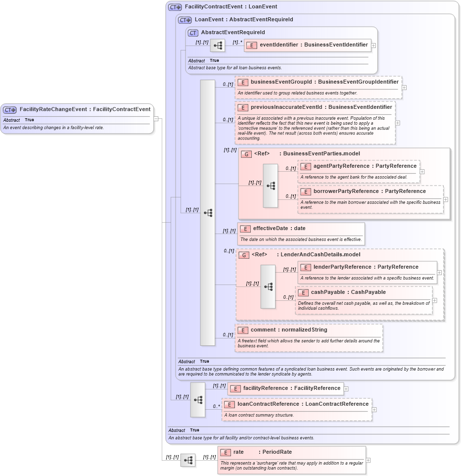461x476 pixels.
Task: Click the CT icon of AbstractEventRequireId
Action: tap(192, 32)
